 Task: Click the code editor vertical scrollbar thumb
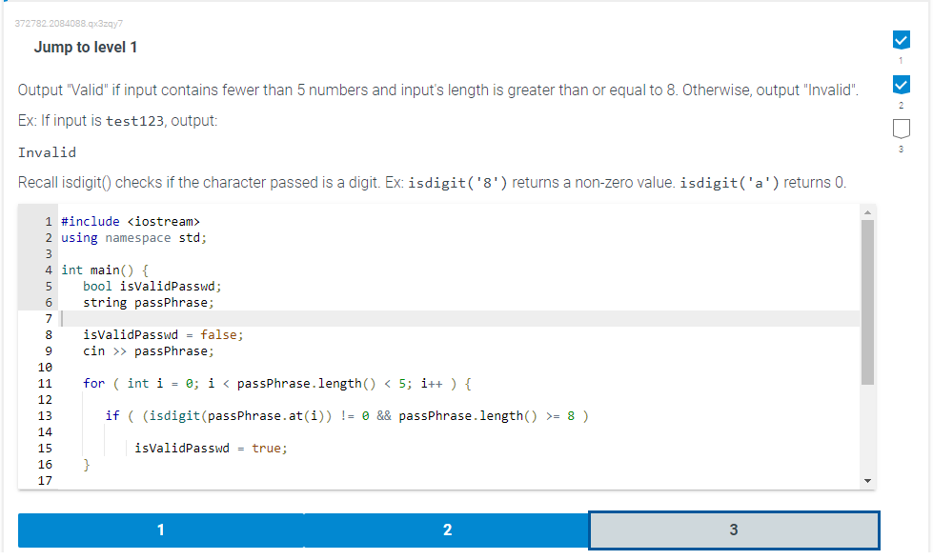(x=867, y=303)
